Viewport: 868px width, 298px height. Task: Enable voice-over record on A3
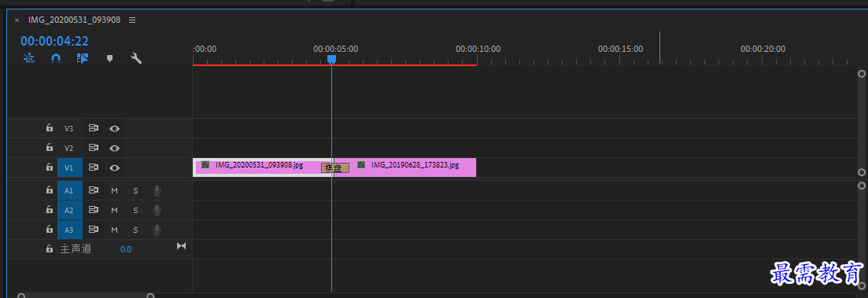click(157, 229)
